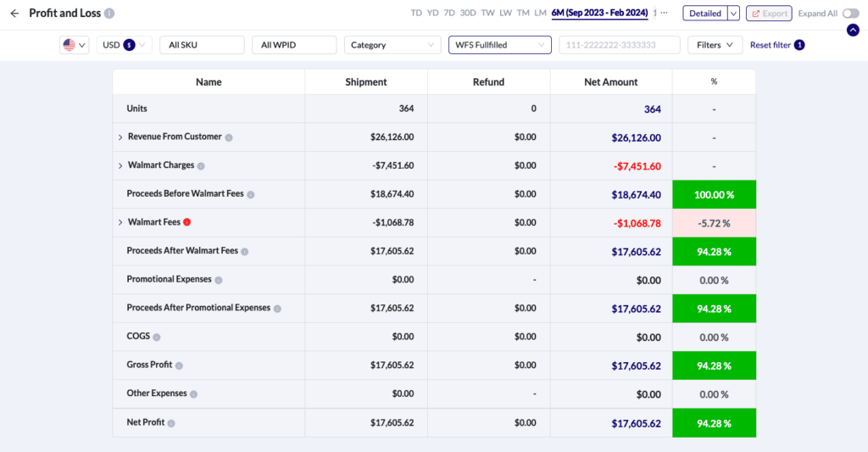Screen dimensions: 868x452
Task: Click the Refund column header
Action: [x=489, y=82]
